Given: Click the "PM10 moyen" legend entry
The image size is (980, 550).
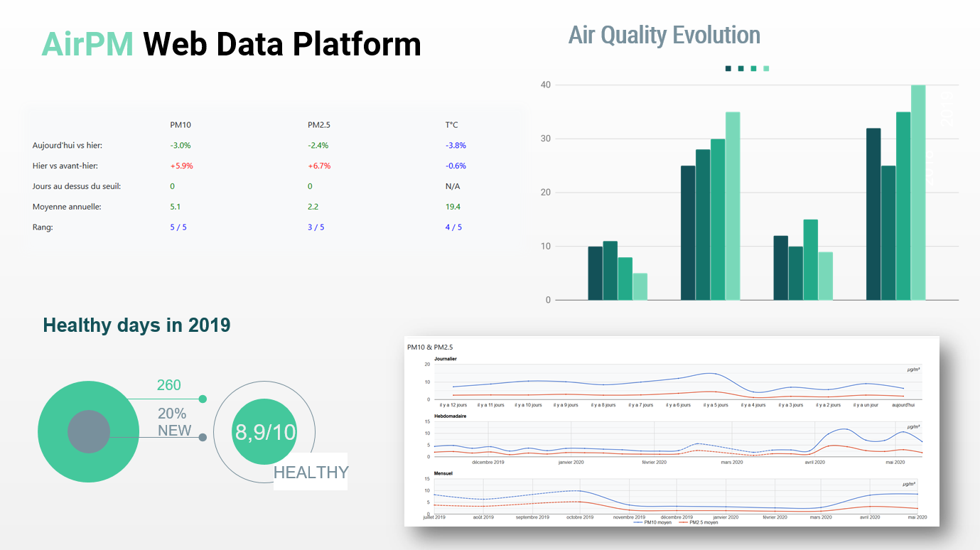Looking at the screenshot, I should pyautogui.click(x=652, y=522).
